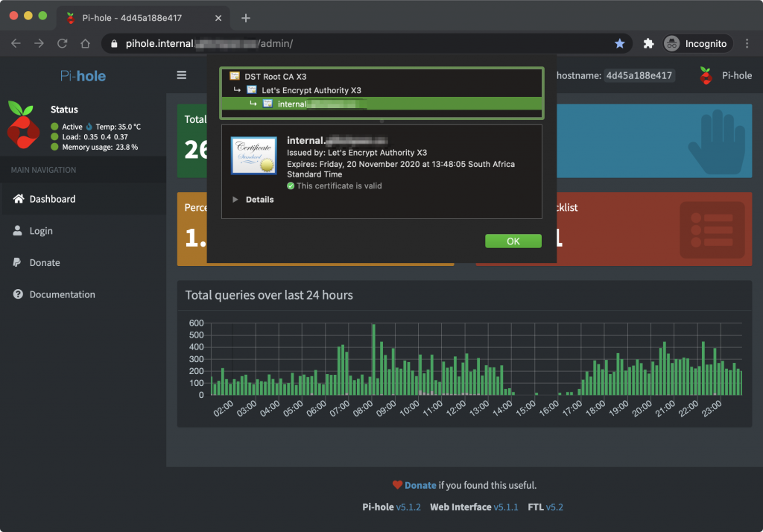Open a new browser tab
The width and height of the screenshot is (763, 532).
tap(246, 18)
